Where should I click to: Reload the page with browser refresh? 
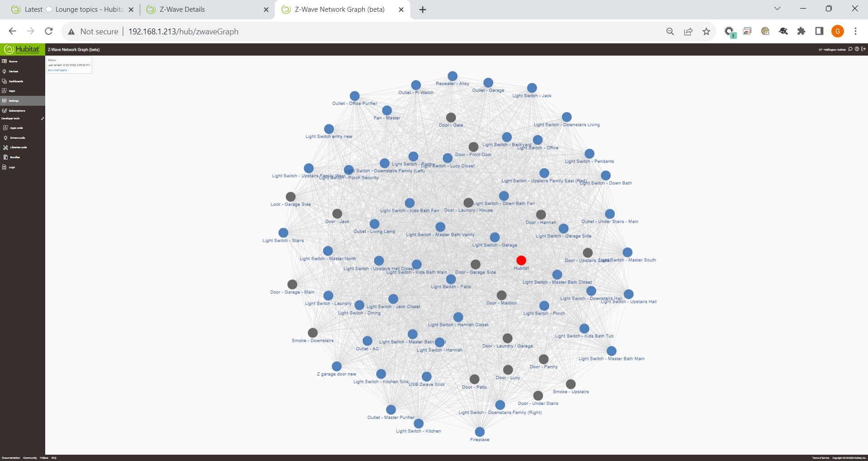[49, 31]
